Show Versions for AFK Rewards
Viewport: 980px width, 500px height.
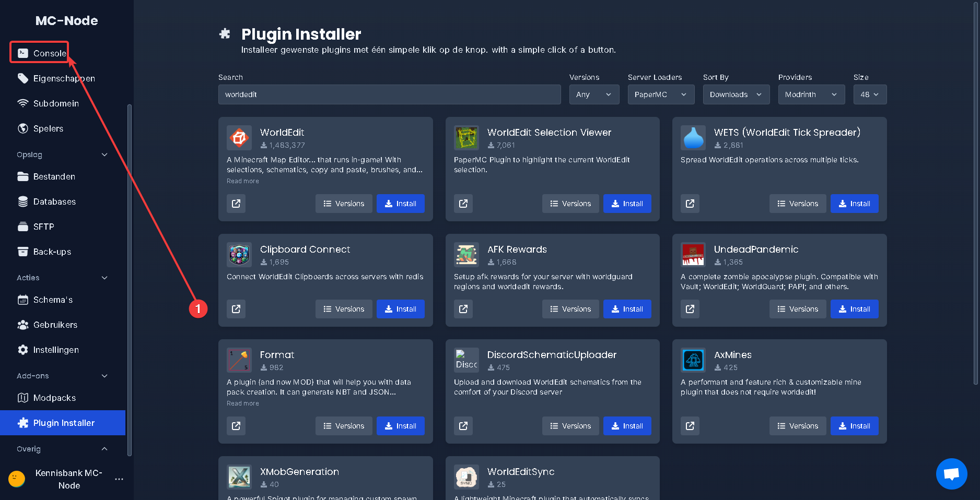coord(570,309)
